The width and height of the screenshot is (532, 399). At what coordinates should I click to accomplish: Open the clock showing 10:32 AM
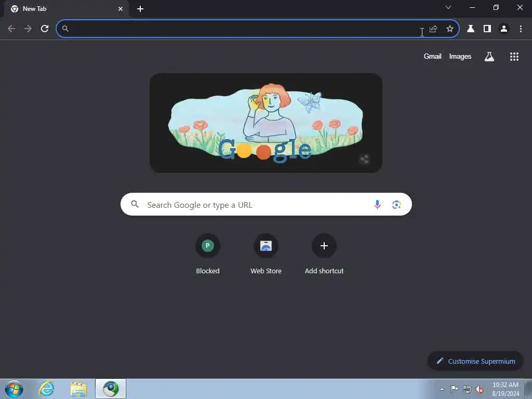click(505, 389)
